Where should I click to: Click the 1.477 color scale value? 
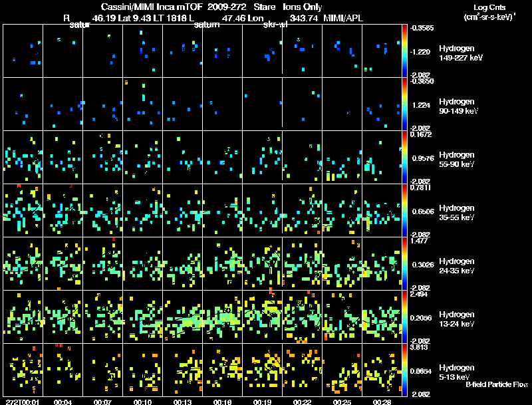[x=419, y=241]
